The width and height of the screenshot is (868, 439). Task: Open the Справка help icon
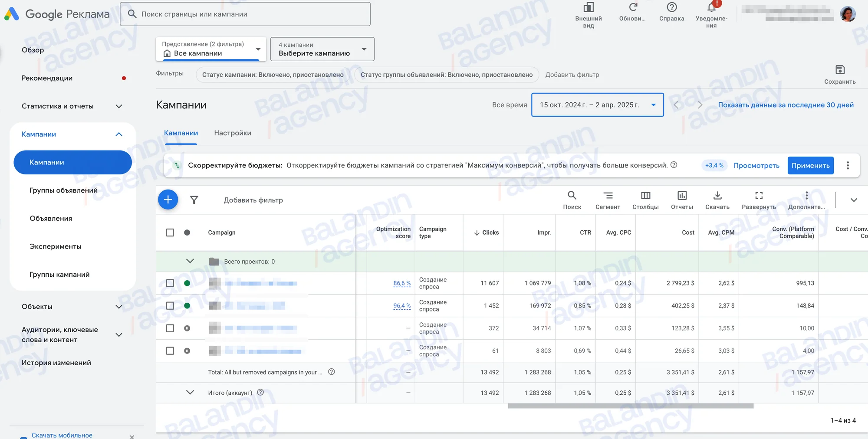(671, 7)
